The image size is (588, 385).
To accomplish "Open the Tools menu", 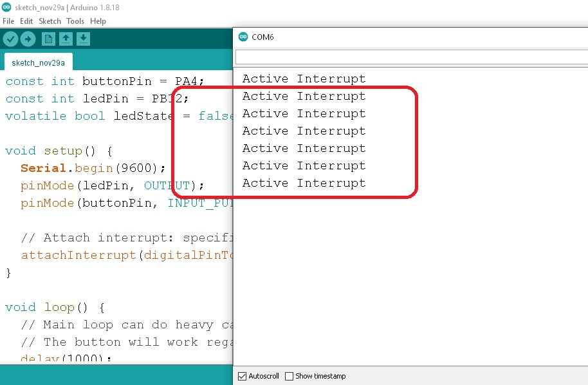I will tap(75, 21).
